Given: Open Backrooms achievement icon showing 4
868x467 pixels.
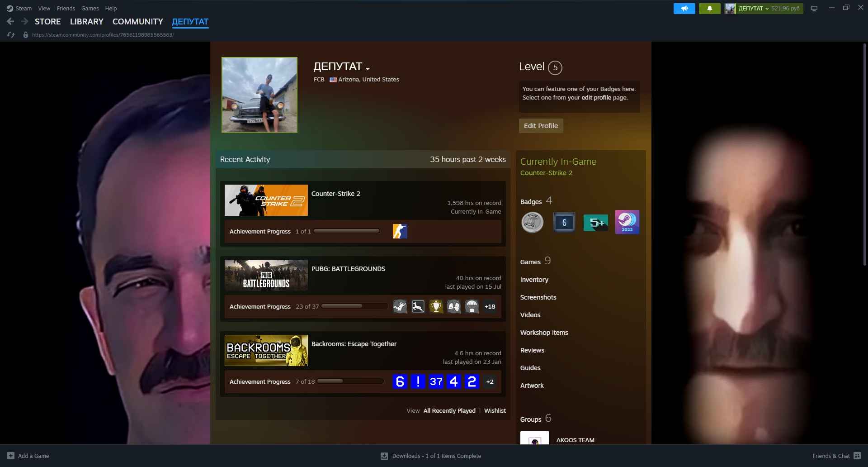Looking at the screenshot, I should (x=454, y=381).
